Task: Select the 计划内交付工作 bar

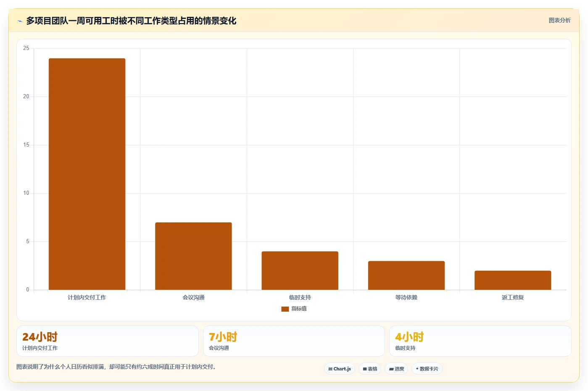Action: pos(87,174)
